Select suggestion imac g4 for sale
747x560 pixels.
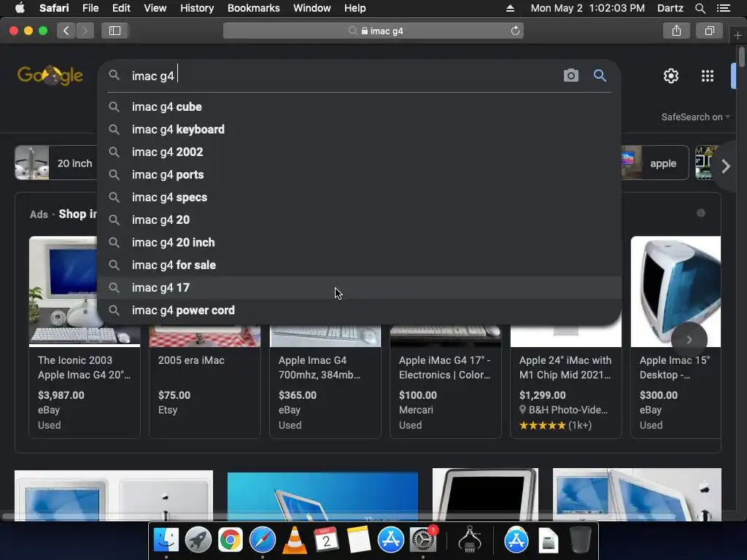pos(359,265)
